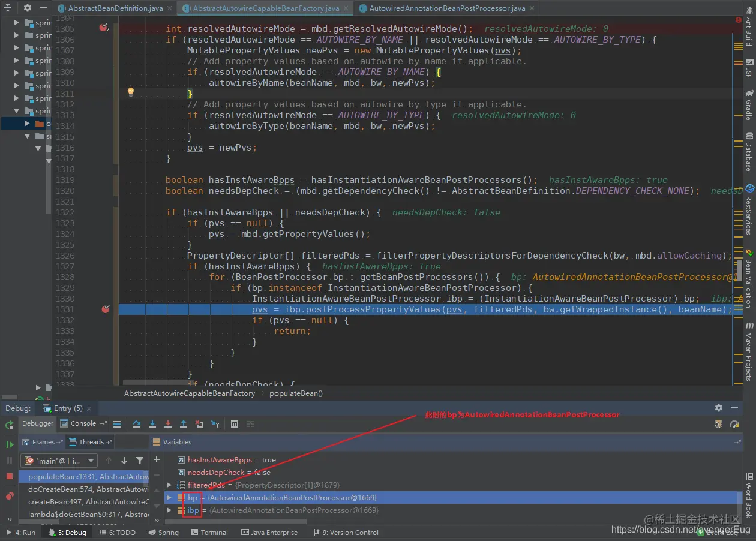Screen dimensions: 756x541
Task: Hide the project panel with minus icon
Action: coord(43,8)
